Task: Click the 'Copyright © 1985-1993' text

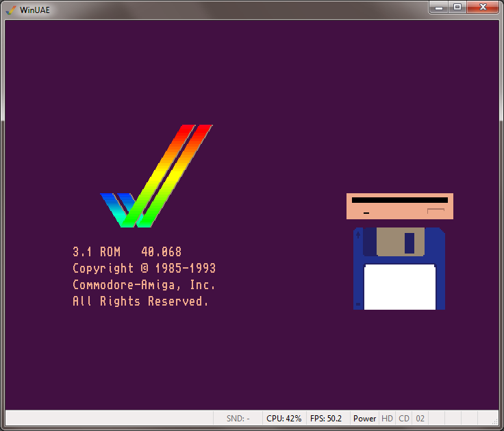Action: click(x=144, y=268)
